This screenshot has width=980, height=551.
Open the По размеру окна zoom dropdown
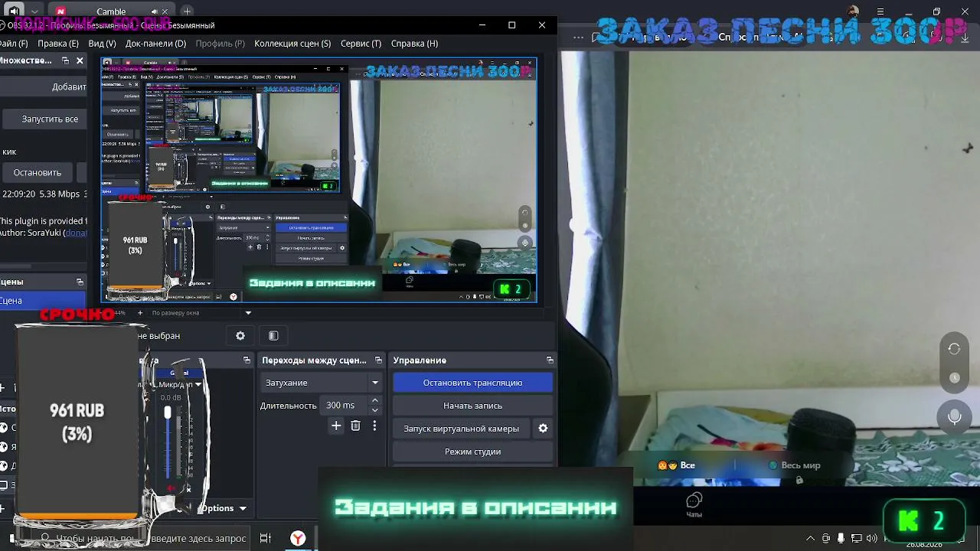pos(201,312)
